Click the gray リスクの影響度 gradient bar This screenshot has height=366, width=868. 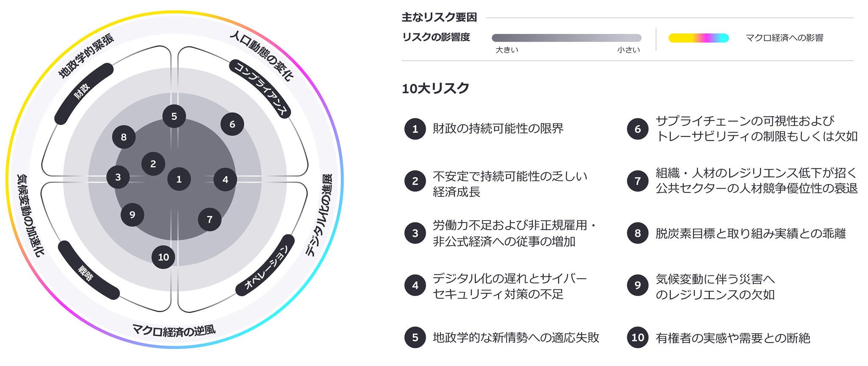point(566,38)
